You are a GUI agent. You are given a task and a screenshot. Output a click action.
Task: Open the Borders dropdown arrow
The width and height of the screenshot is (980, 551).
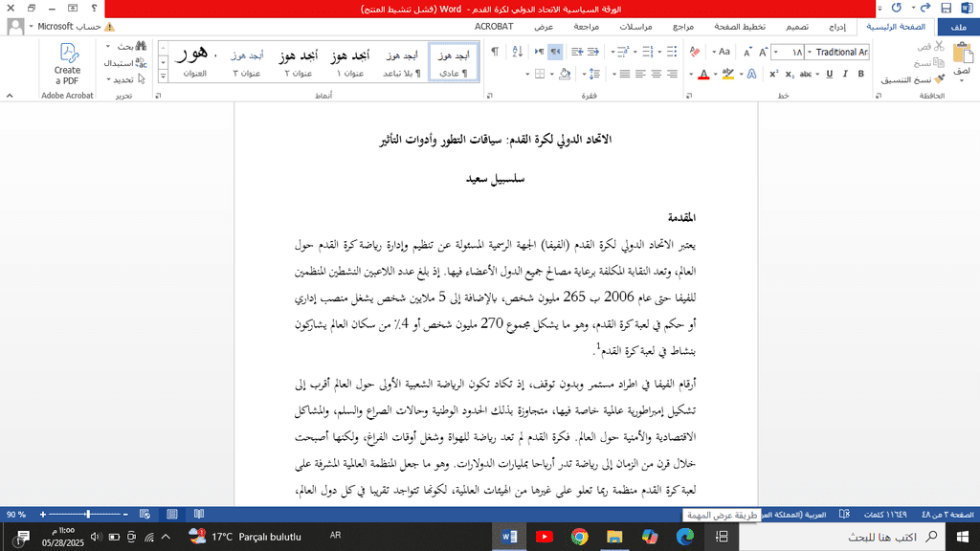click(x=527, y=75)
